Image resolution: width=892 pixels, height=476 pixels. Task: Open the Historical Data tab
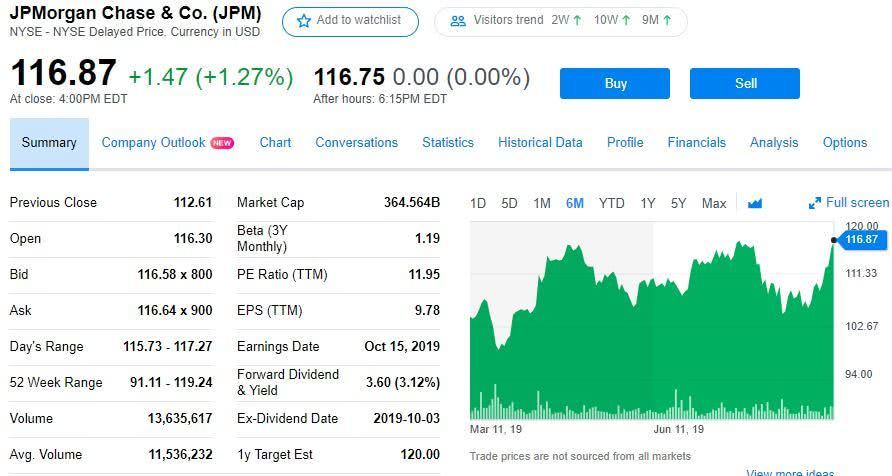pos(540,142)
